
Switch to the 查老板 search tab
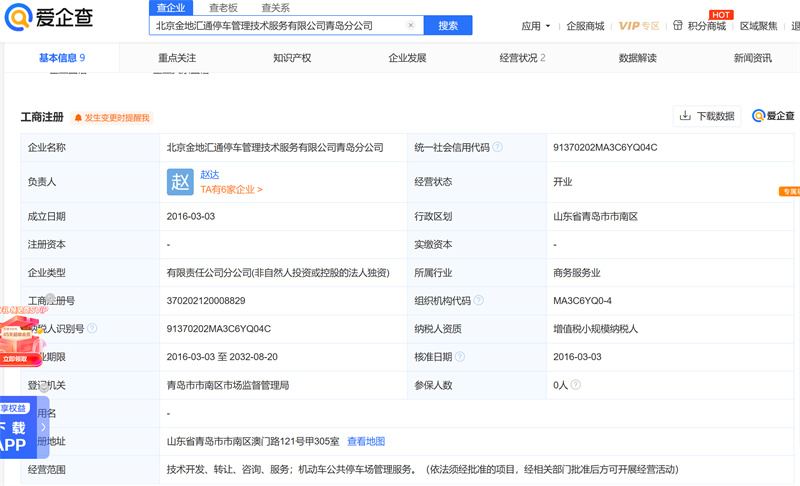pos(223,7)
